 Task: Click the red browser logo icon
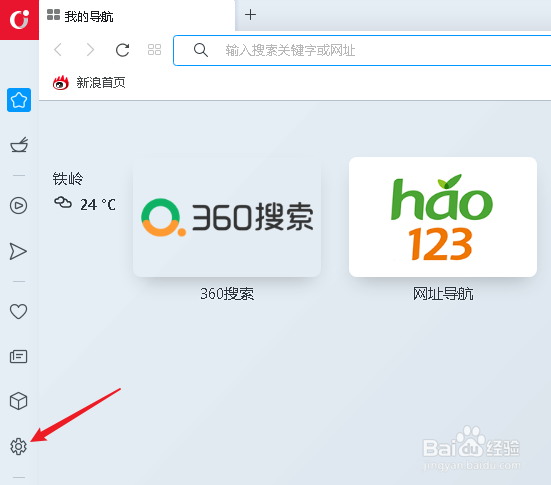19,19
